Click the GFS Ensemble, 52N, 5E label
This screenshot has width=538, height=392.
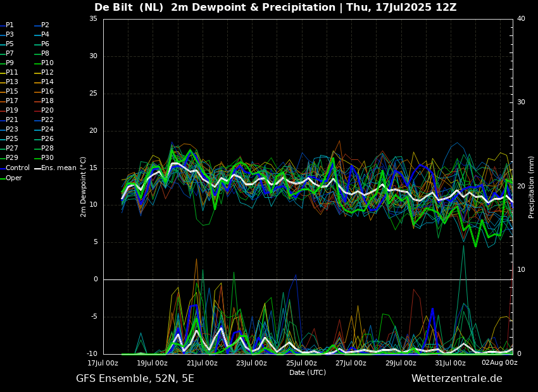point(135,379)
